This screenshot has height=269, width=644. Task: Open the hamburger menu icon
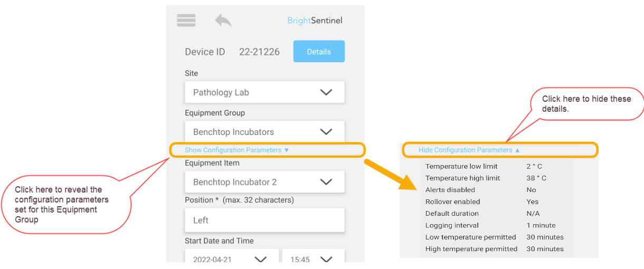pyautogui.click(x=186, y=20)
